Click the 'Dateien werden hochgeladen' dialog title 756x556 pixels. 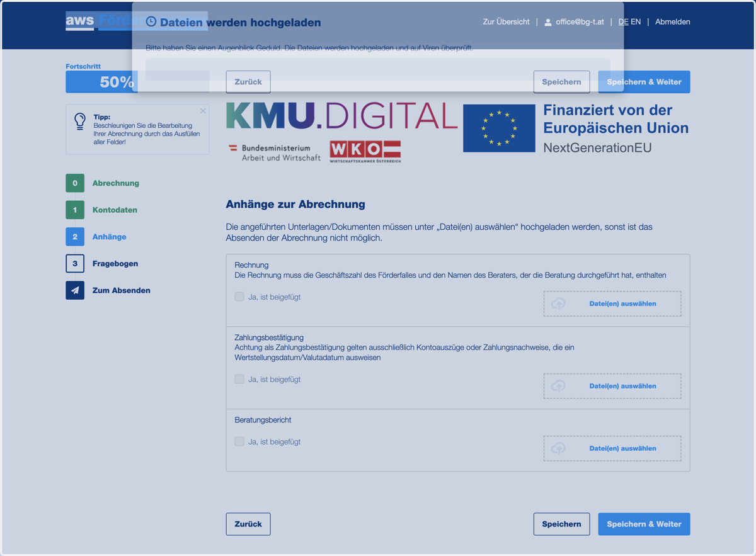(x=240, y=23)
